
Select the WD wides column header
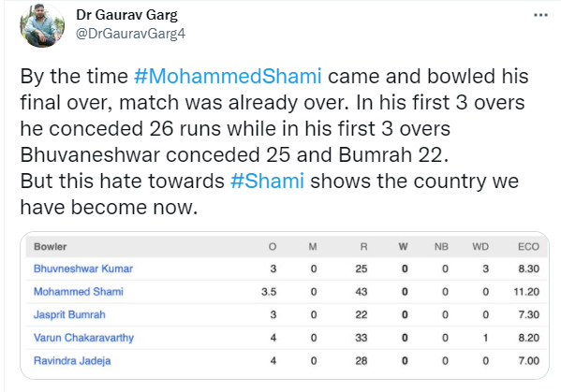(x=480, y=247)
